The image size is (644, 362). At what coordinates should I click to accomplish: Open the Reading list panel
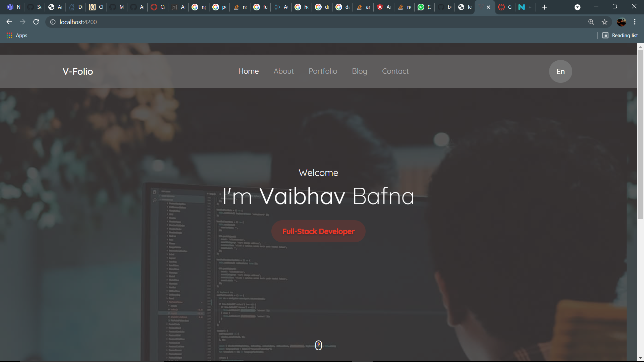(x=620, y=35)
